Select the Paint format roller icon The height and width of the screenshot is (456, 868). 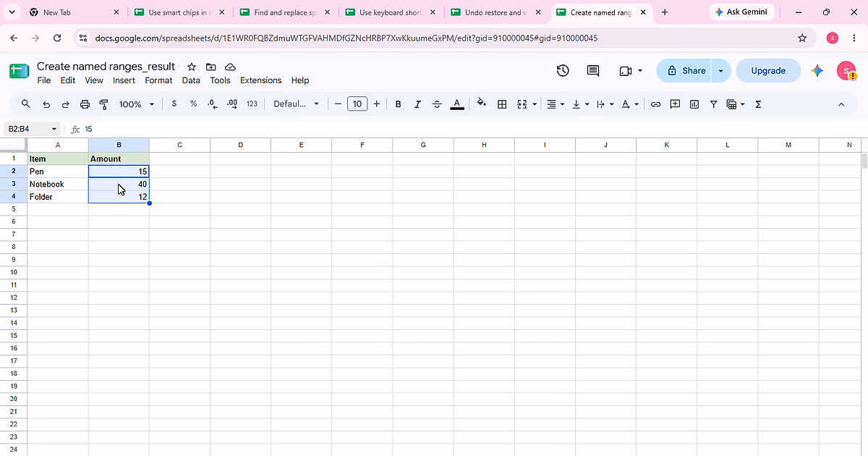tap(103, 104)
